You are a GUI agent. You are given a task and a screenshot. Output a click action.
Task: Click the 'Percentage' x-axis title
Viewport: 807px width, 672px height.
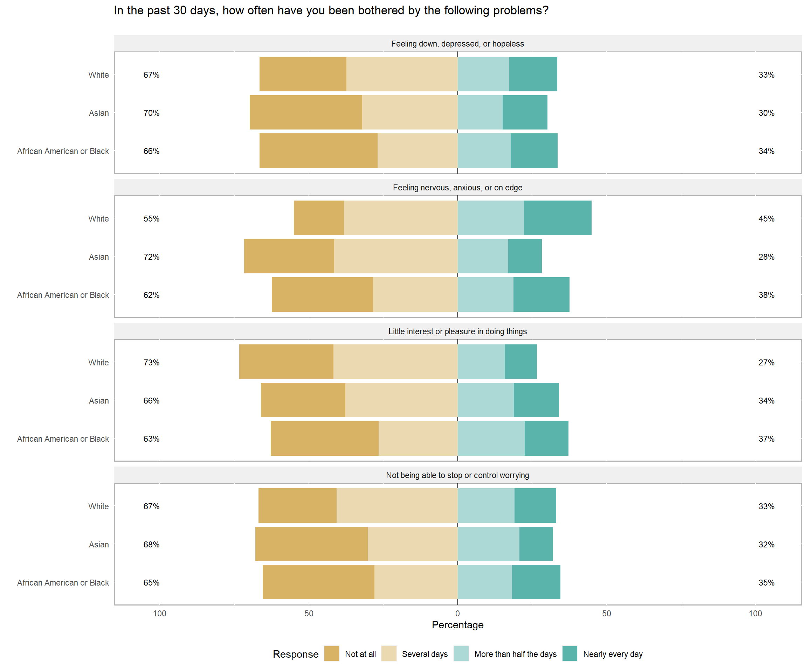point(457,625)
